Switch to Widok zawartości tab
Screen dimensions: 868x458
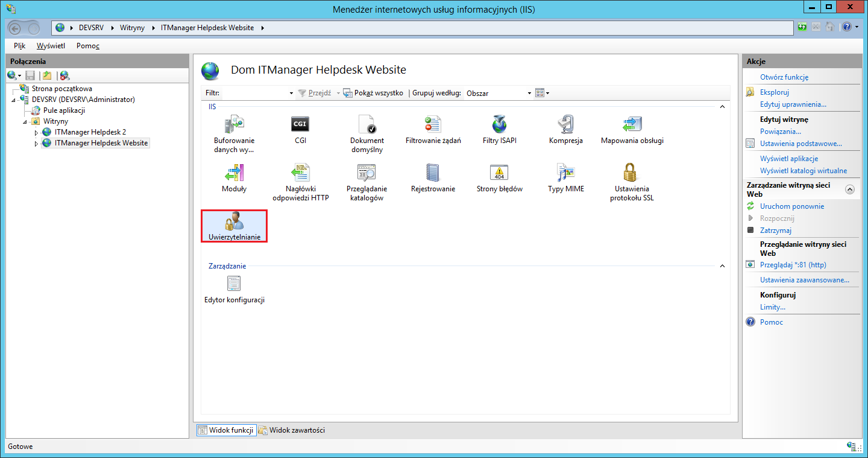pos(292,430)
